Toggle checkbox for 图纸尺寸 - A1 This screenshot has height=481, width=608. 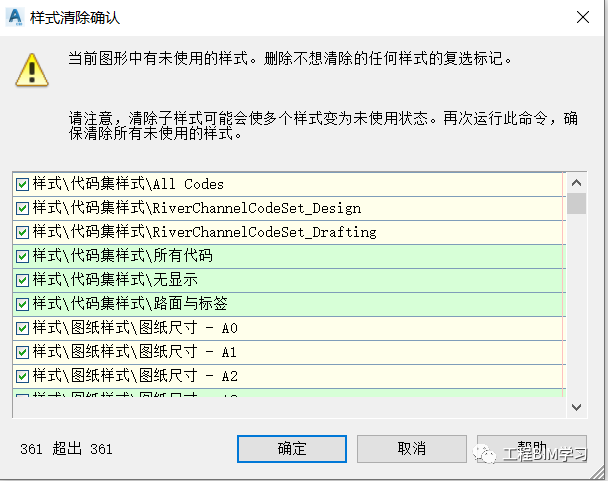pos(22,352)
